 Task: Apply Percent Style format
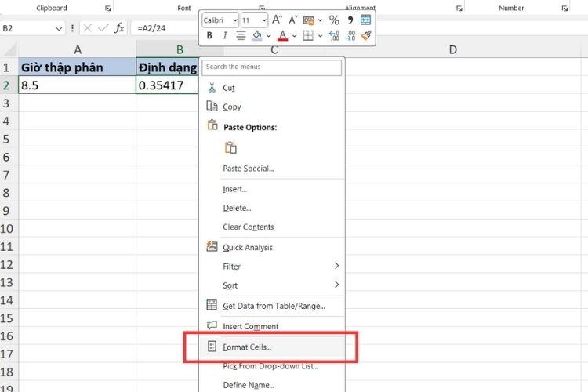(334, 20)
